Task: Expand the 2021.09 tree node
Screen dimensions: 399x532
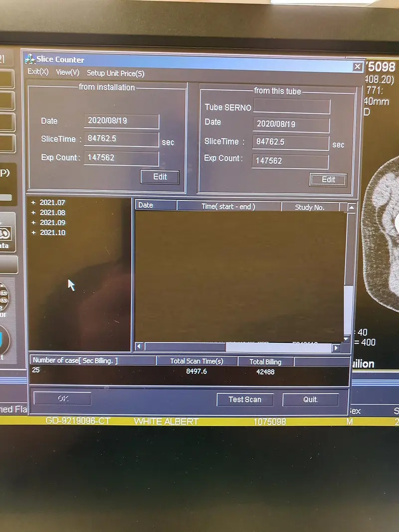Action: [x=33, y=222]
